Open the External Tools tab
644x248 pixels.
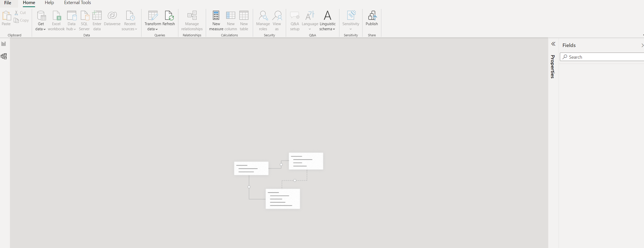pyautogui.click(x=77, y=3)
